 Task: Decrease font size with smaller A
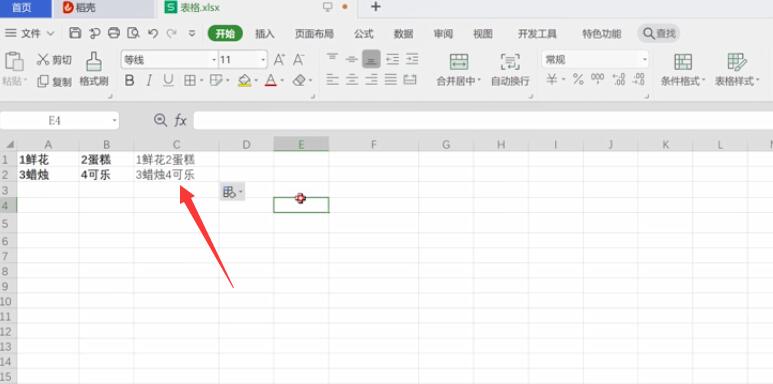pos(298,60)
